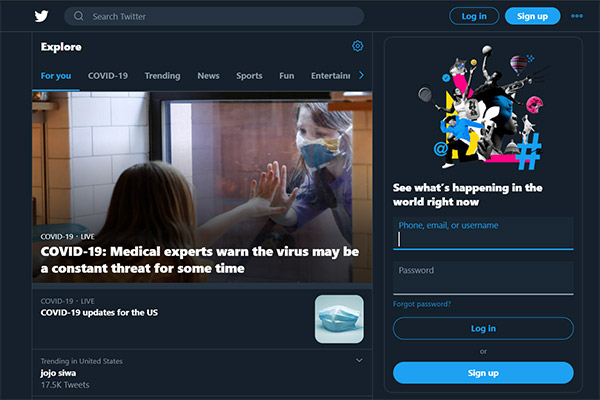Click the 17.5K Tweets count
The width and height of the screenshot is (600, 400).
click(65, 385)
